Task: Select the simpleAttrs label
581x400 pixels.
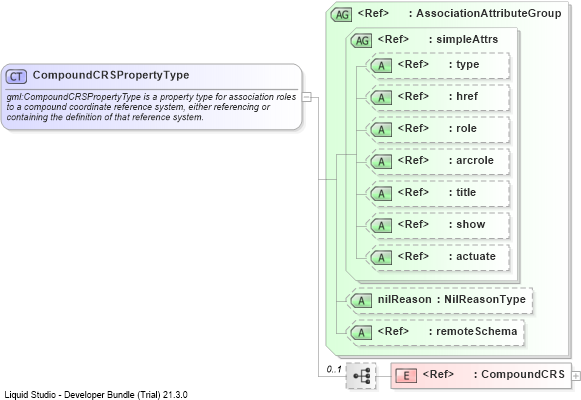Action: tap(467, 39)
